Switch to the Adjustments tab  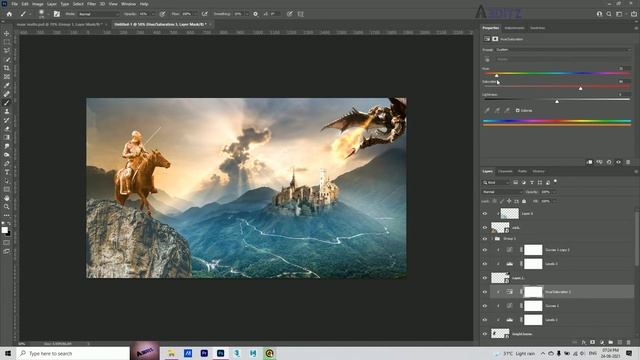pos(514,28)
